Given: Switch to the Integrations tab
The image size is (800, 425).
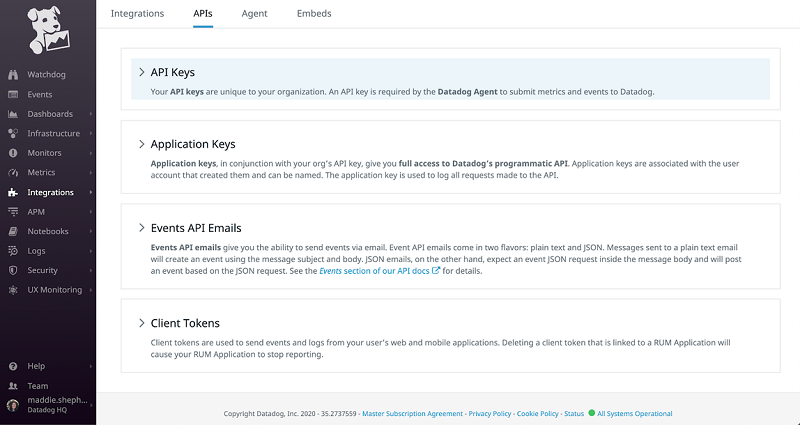Looking at the screenshot, I should [x=137, y=14].
